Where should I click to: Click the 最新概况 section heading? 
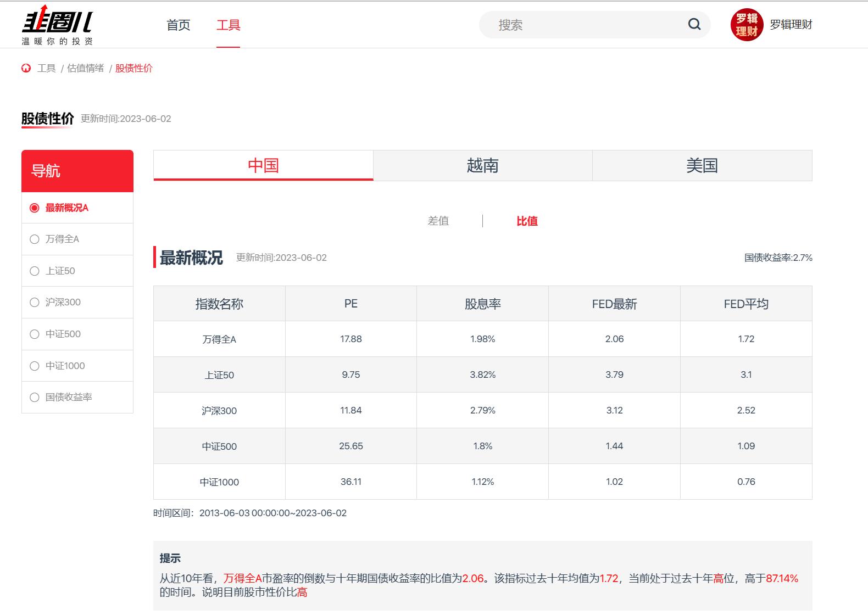[191, 258]
